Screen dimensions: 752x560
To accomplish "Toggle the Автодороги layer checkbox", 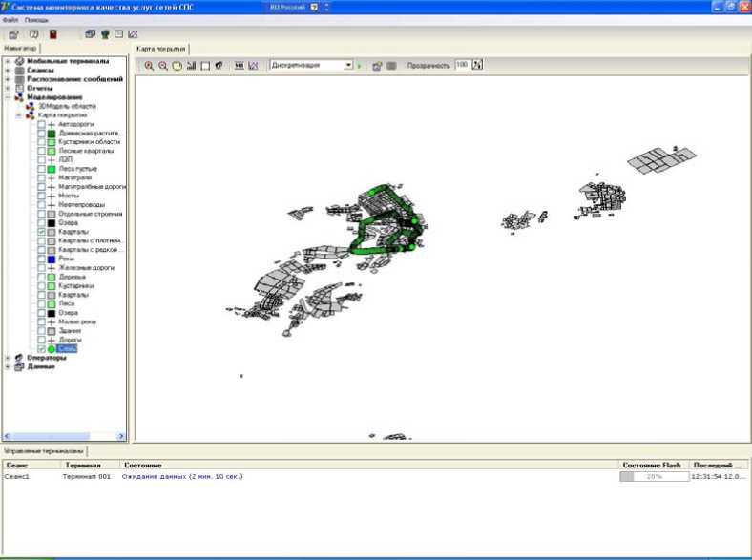I will (x=42, y=124).
